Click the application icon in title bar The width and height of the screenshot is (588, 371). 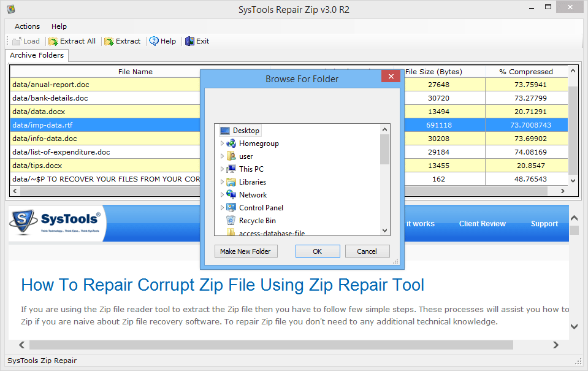coord(11,9)
